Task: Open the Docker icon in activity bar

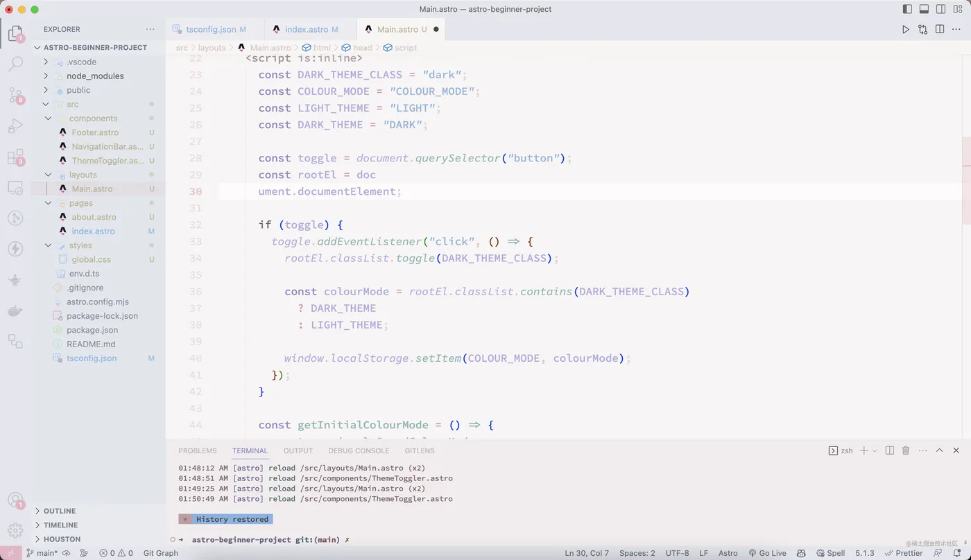Action: [x=15, y=310]
